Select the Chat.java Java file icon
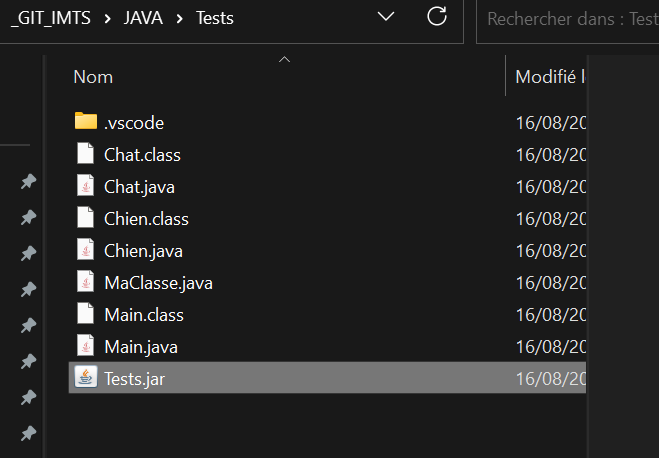Viewport: 659px width, 458px height. [x=87, y=186]
